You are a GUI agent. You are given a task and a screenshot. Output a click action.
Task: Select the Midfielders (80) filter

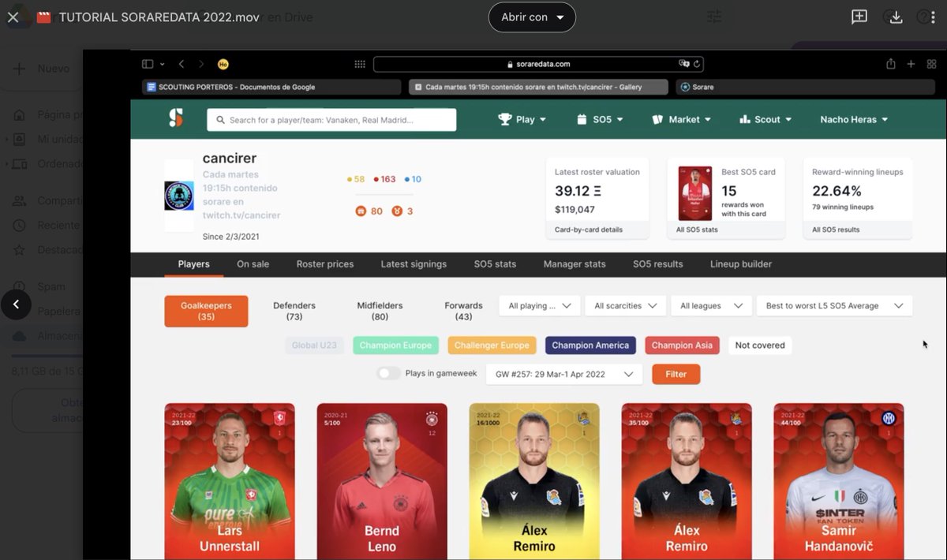tap(380, 311)
